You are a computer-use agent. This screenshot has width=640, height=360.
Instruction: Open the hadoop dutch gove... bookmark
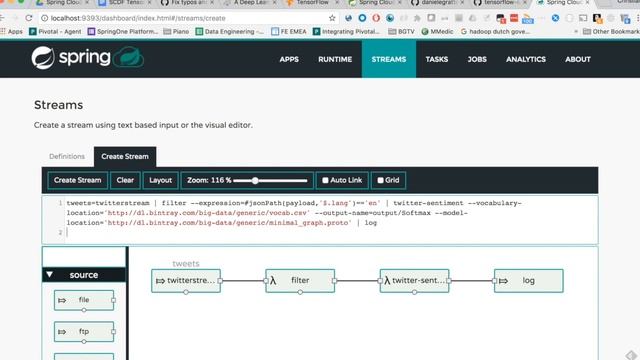click(495, 31)
